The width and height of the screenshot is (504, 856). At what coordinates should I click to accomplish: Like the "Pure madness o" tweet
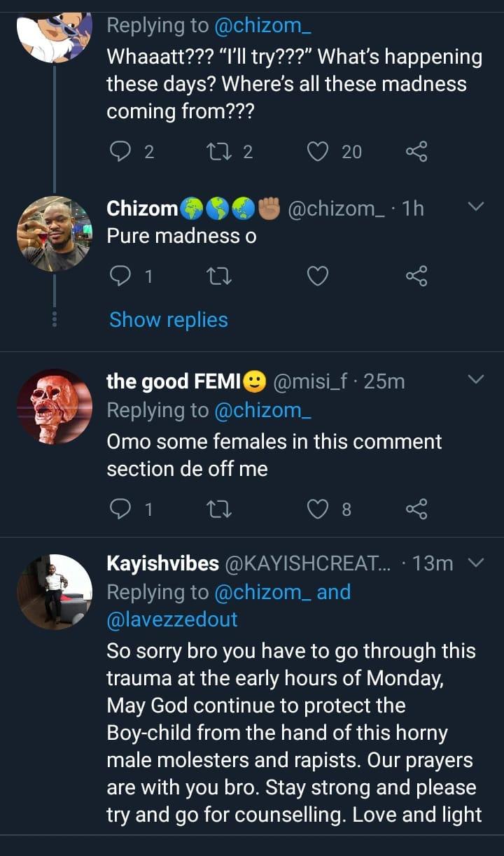coord(318,278)
